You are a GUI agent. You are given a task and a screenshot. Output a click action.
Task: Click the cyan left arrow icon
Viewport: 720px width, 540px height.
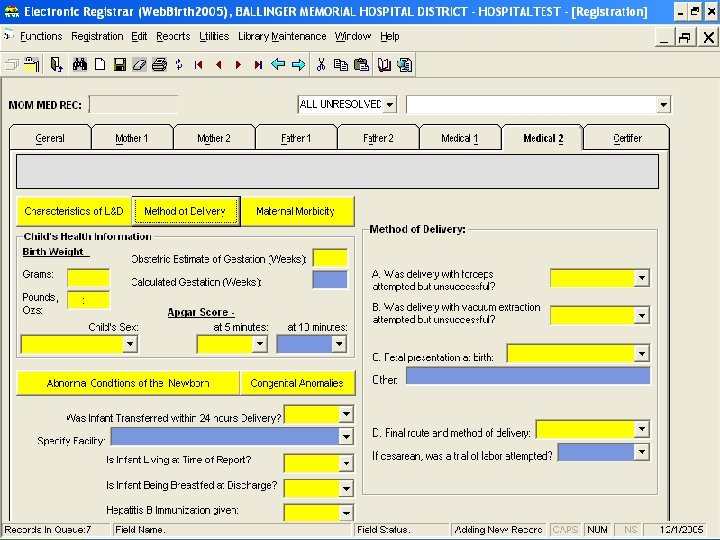tap(278, 64)
